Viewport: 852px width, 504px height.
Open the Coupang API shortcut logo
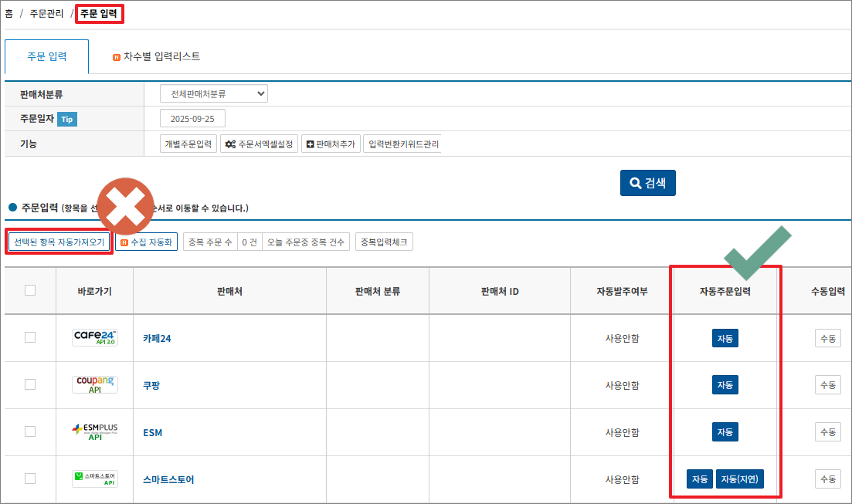(x=95, y=384)
